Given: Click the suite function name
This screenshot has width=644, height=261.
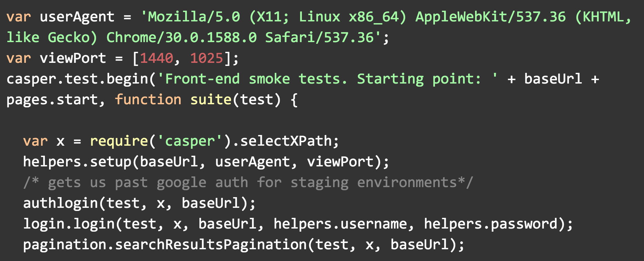Looking at the screenshot, I should 211,99.
